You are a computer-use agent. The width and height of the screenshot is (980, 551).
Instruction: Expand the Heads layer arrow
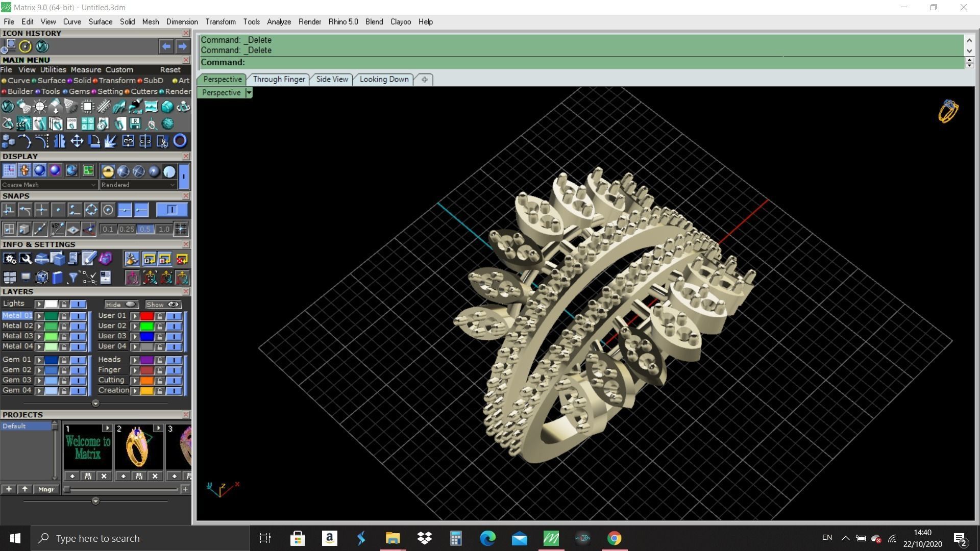[x=135, y=360]
